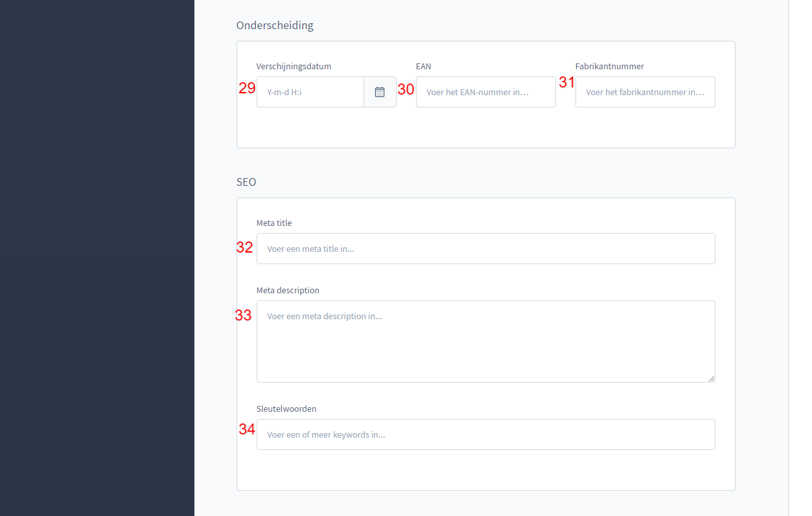Screen dimensions: 812x516
Task: Click the dark navigation sidebar
Action: click(x=97, y=259)
